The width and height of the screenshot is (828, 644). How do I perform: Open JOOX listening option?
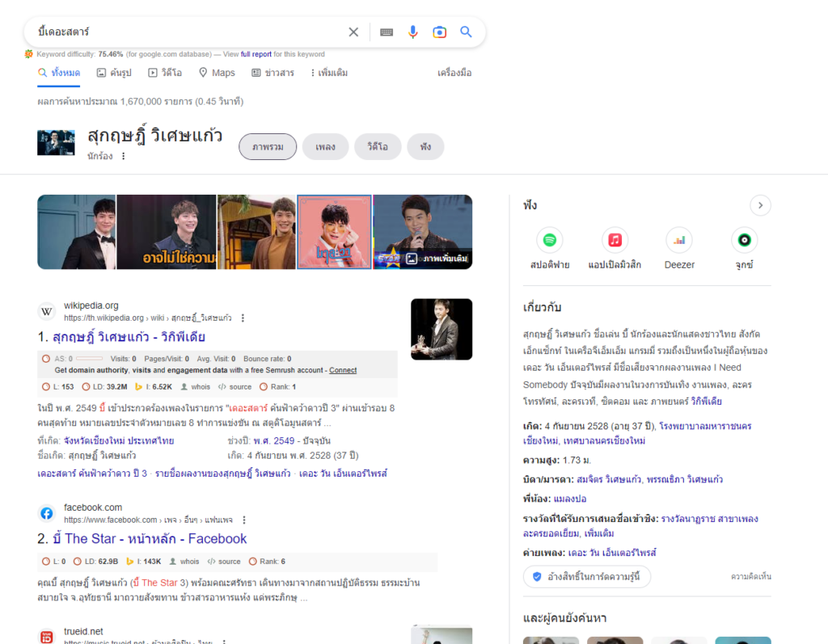coord(744,249)
